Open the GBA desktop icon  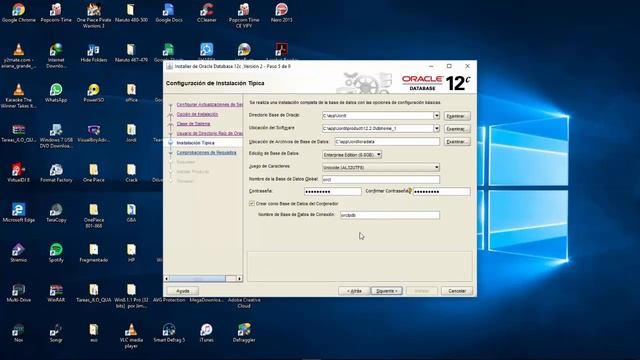pos(131,212)
